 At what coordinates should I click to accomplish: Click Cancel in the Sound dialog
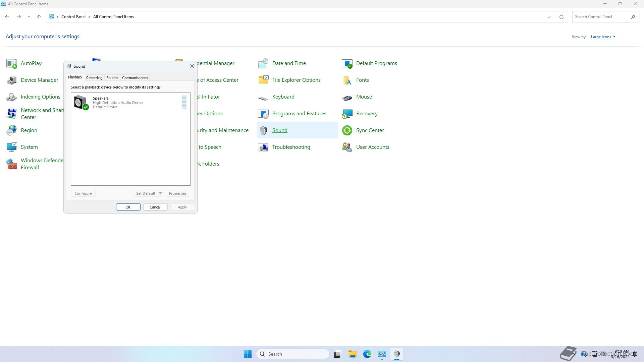pos(155,207)
